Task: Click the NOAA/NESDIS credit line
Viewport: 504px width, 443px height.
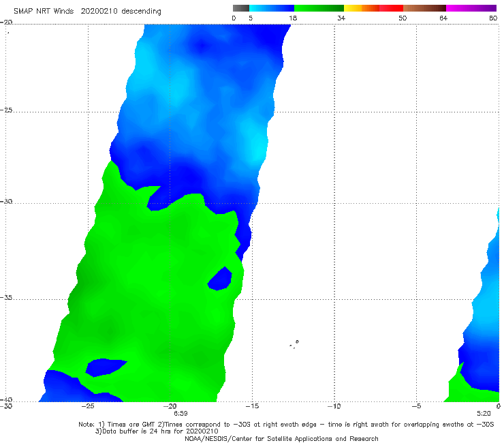Action: 281,438
